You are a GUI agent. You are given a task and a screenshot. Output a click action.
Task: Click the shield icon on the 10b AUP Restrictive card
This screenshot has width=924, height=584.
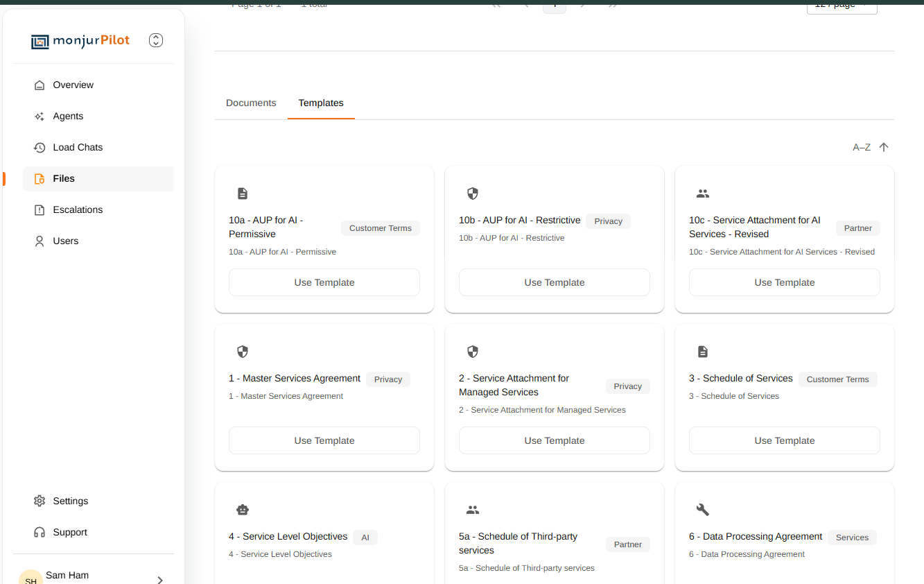pos(473,194)
